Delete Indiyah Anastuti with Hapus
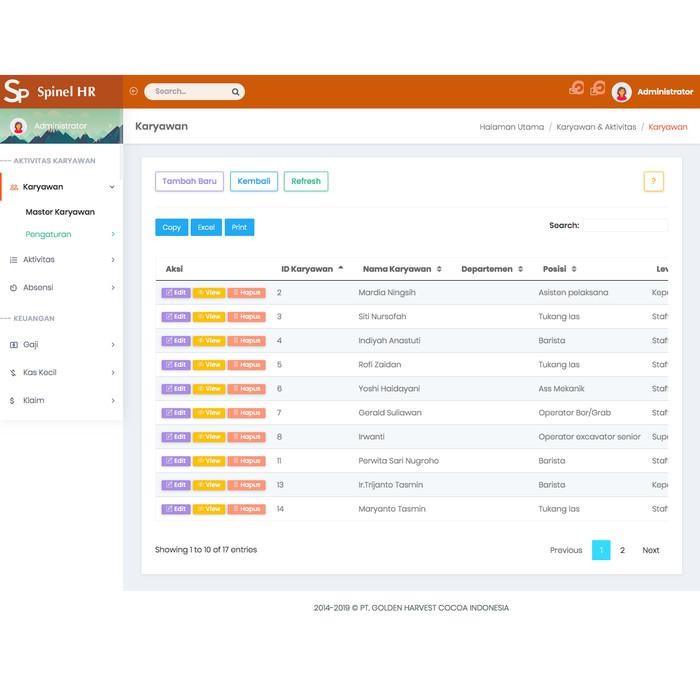 pos(246,341)
